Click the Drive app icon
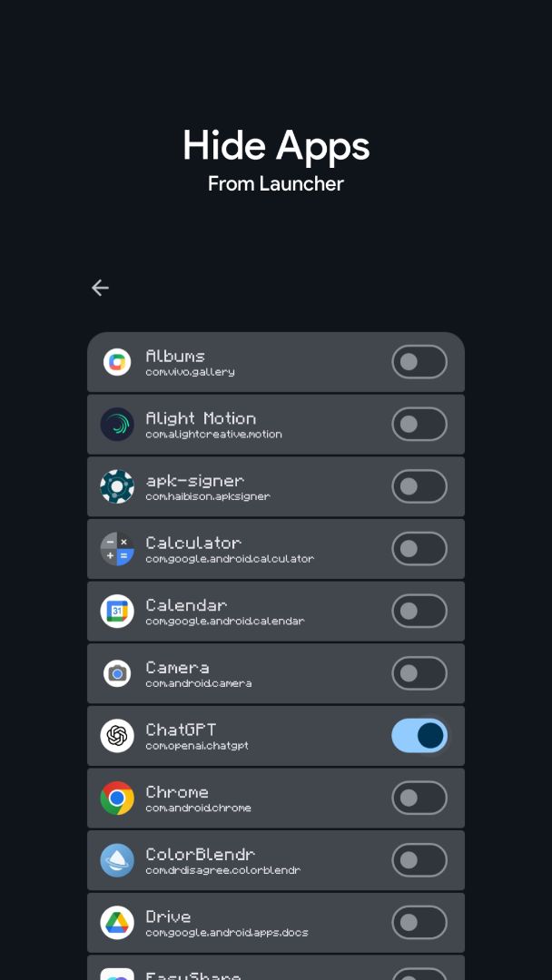Image resolution: width=552 pixels, height=980 pixels. [117, 923]
